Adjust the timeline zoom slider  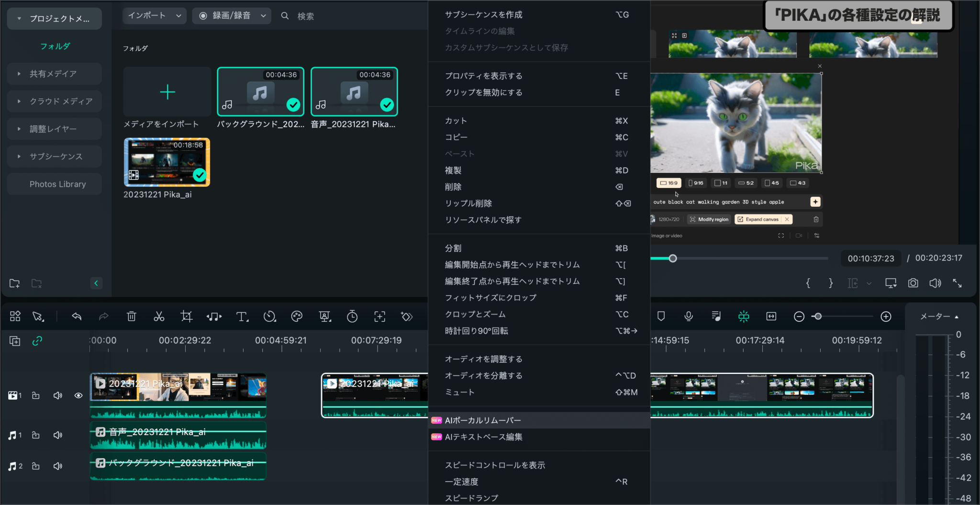pos(818,316)
